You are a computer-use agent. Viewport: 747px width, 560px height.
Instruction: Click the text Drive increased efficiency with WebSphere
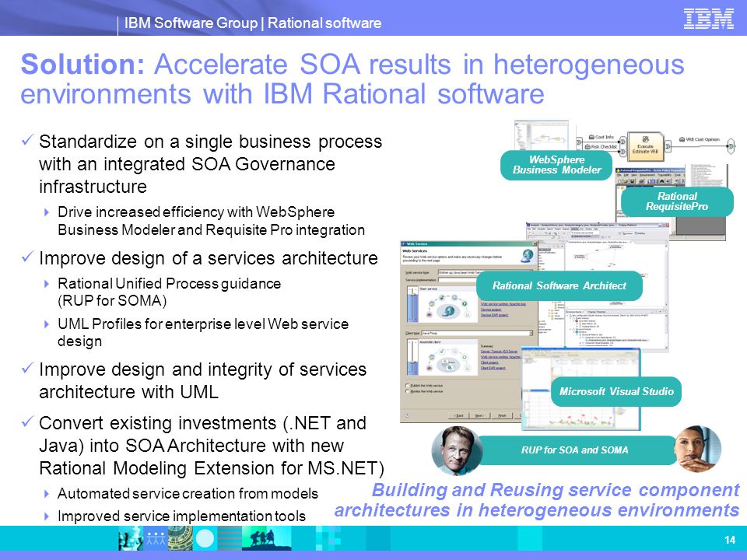click(x=196, y=212)
